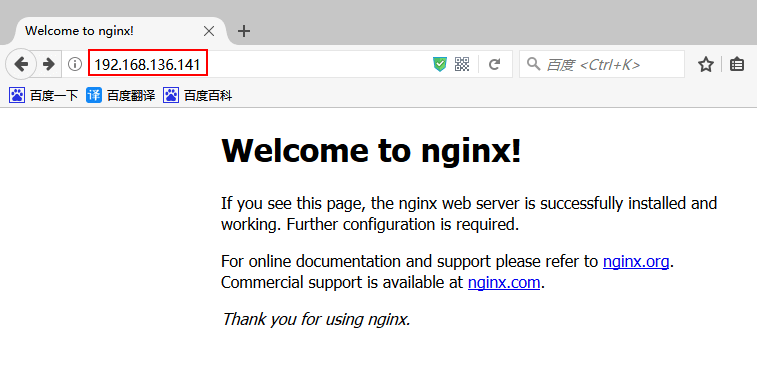757x373 pixels.
Task: Open the bookmarks list icon
Action: pyautogui.click(x=737, y=64)
